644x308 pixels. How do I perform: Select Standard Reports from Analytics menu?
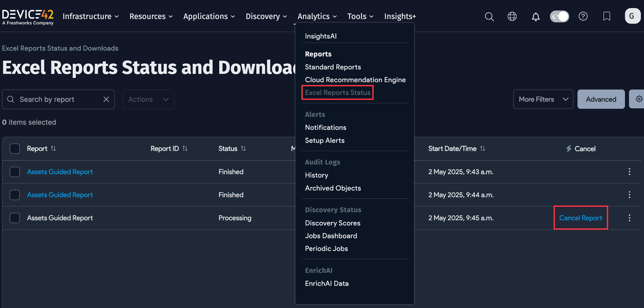333,67
